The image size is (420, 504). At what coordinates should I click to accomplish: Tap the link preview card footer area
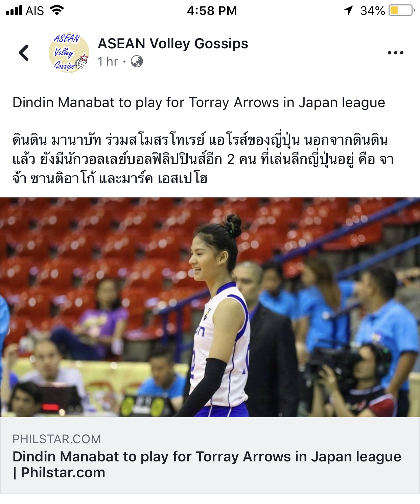click(x=210, y=456)
